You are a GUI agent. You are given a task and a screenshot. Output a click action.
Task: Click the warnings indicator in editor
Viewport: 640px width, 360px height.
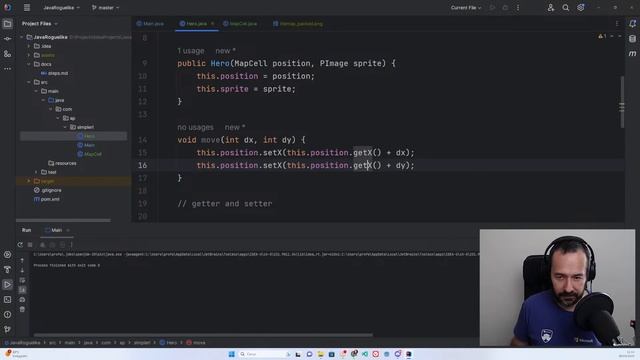tap(602, 36)
